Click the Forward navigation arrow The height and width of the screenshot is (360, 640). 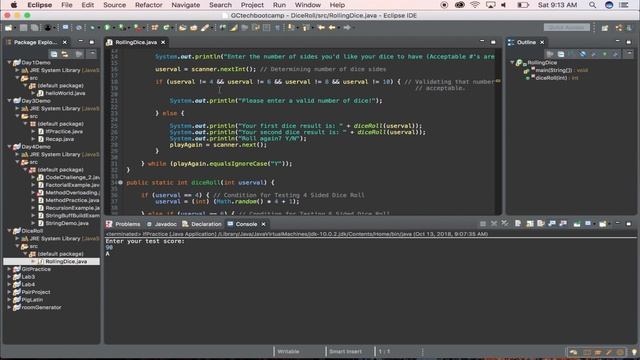(347, 28)
